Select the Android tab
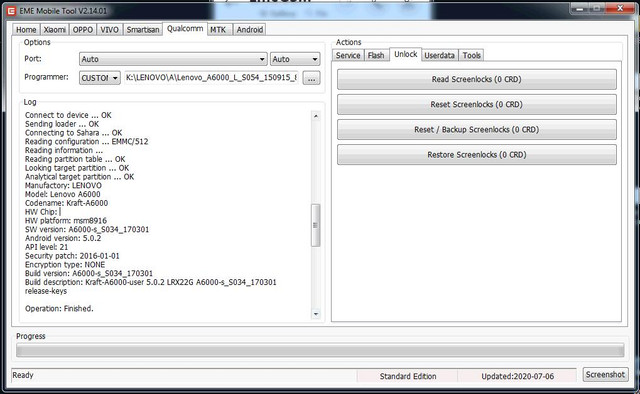This screenshot has height=394, width=640. pos(250,30)
